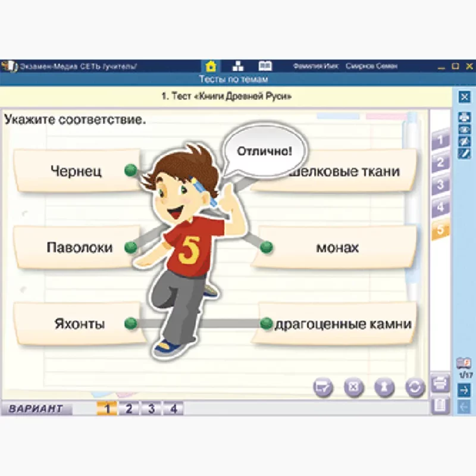The height and width of the screenshot is (476, 476).
Task: Go to the home screen icon
Action: click(x=211, y=66)
